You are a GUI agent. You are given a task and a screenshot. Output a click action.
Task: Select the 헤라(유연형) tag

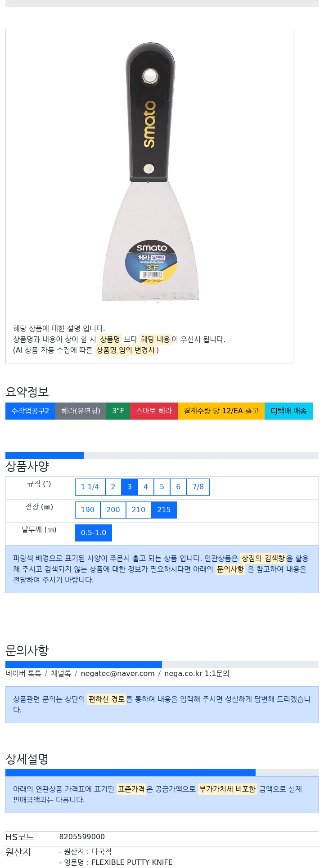pyautogui.click(x=81, y=411)
